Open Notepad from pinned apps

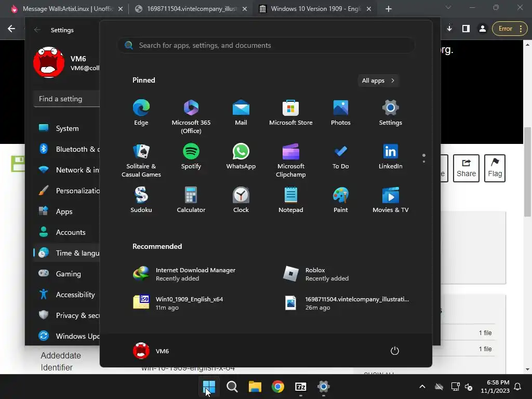(291, 200)
